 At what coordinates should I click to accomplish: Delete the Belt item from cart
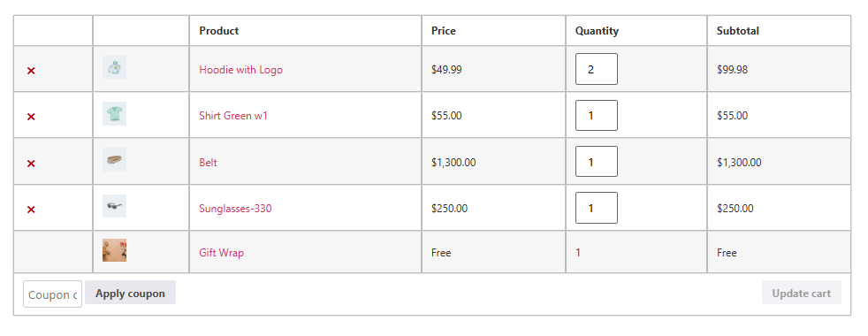31,164
